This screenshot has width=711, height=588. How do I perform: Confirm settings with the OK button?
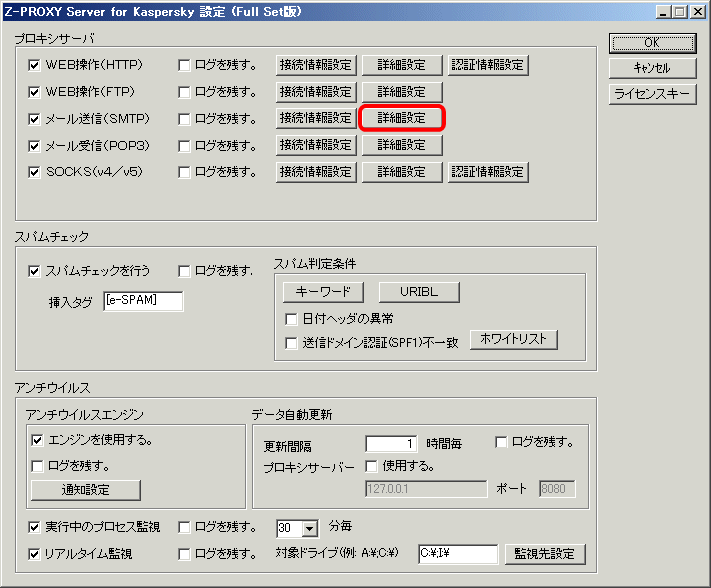click(x=653, y=43)
